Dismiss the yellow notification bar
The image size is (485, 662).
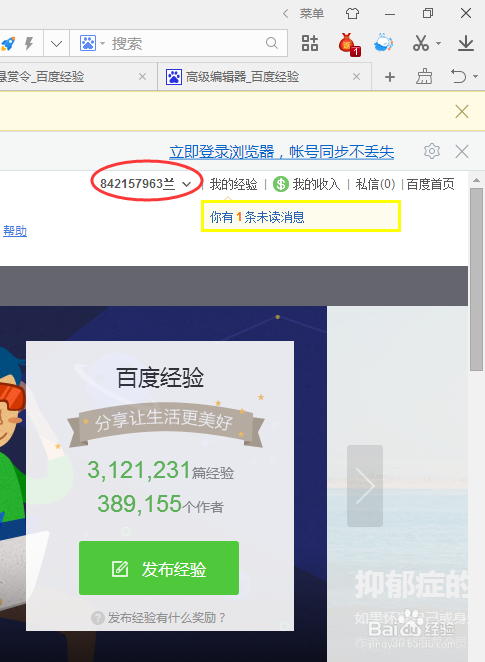coord(462,111)
